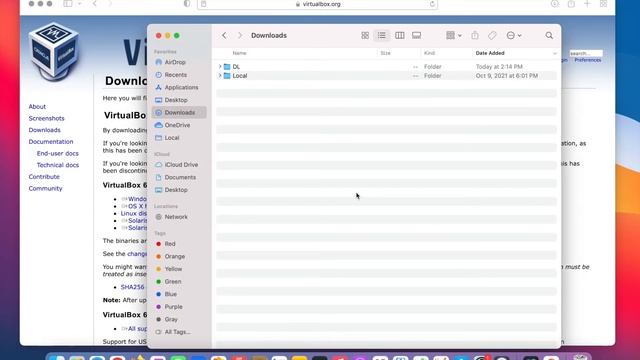This screenshot has height=360, width=640.
Task: Switch Finder to gallery view
Action: pyautogui.click(x=416, y=36)
